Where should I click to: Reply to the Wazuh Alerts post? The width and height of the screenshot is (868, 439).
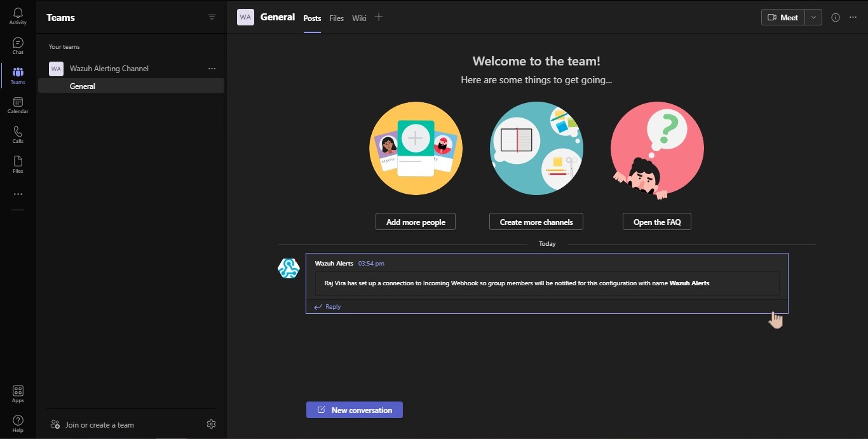327,307
